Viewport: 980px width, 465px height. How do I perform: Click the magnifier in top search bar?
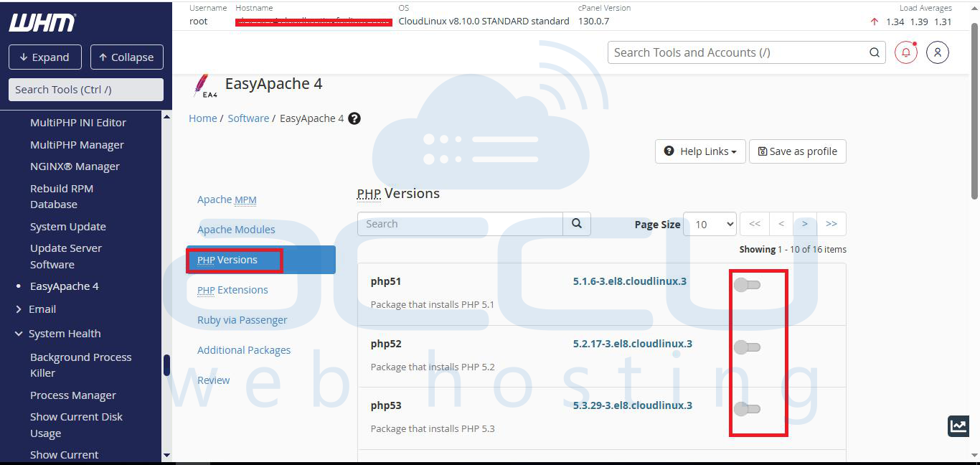coord(874,52)
